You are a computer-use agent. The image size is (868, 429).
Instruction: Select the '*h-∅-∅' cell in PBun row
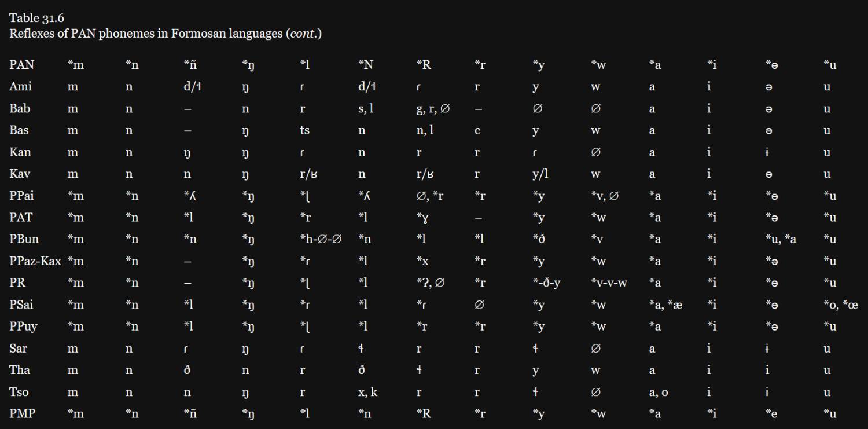[x=321, y=239]
